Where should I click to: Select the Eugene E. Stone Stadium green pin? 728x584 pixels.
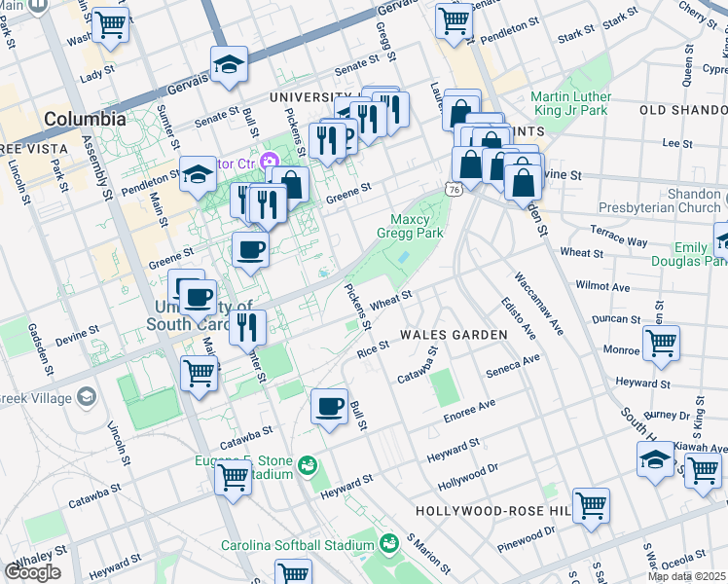point(307,465)
